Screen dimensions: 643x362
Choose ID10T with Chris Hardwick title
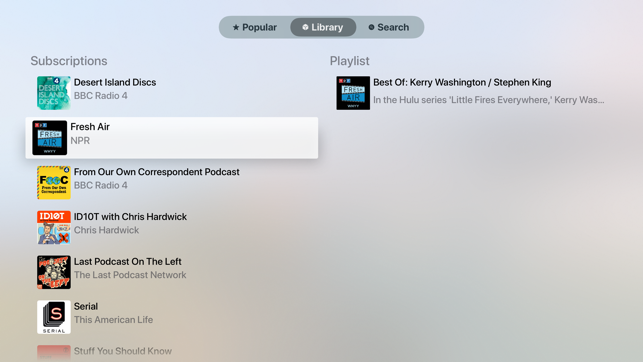click(x=130, y=216)
